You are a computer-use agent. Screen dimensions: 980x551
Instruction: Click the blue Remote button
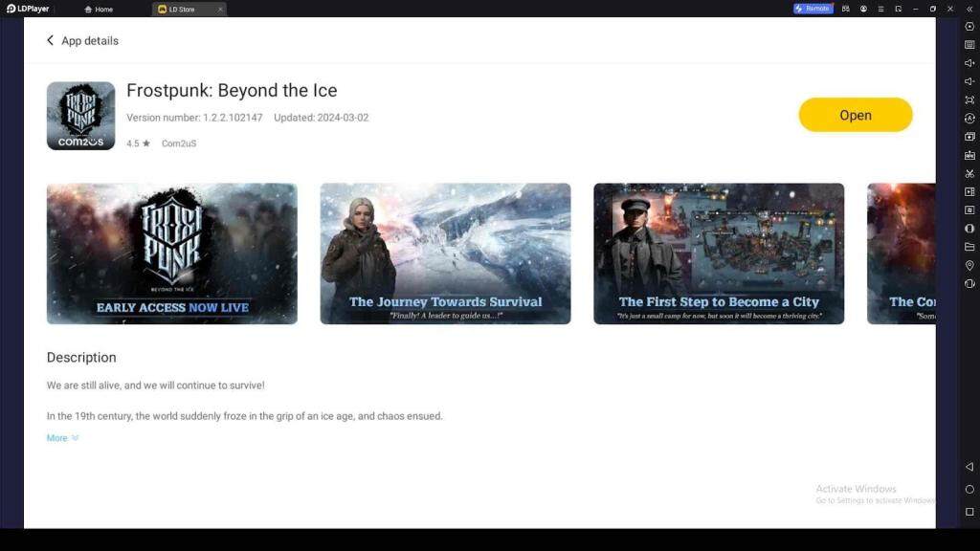813,9
